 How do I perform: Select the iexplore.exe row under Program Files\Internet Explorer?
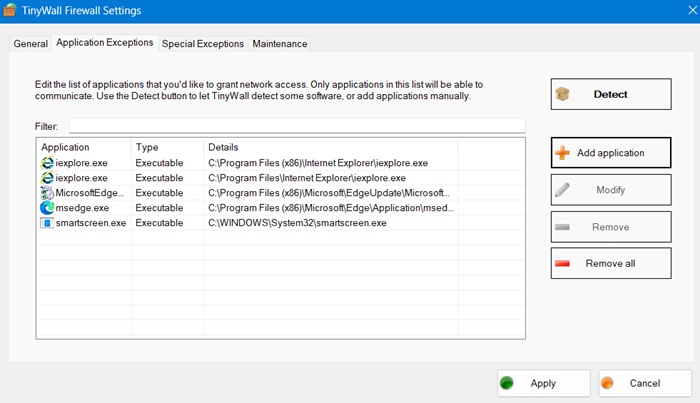tap(81, 178)
